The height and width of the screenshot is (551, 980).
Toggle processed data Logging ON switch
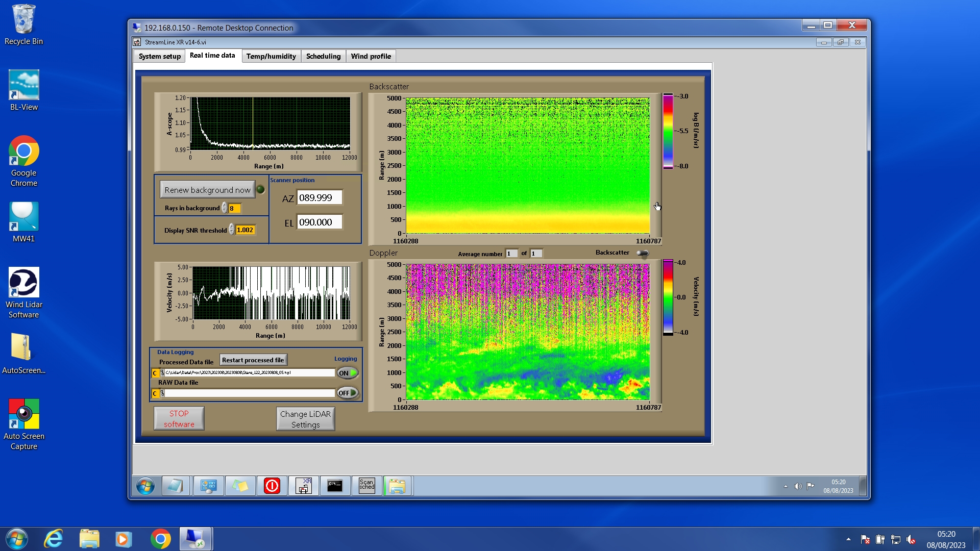(348, 373)
